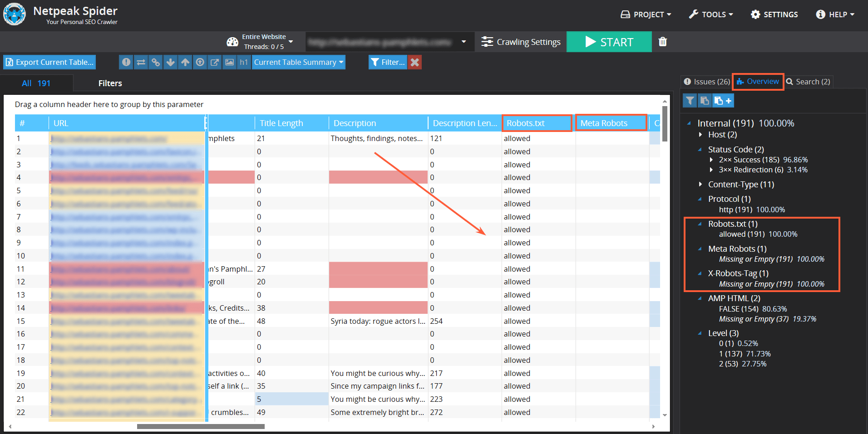Sort by the Robots.txt column header

point(538,123)
